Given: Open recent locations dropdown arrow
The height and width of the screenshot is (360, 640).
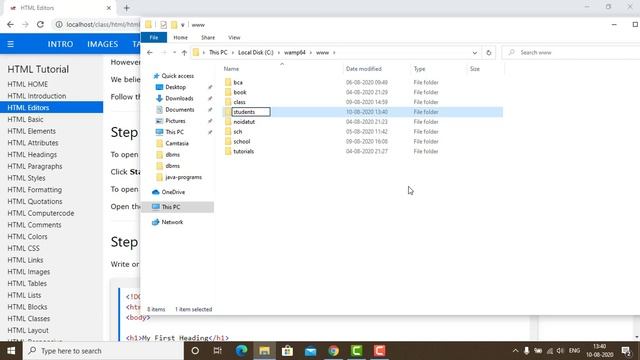Looking at the screenshot, I should click(x=174, y=53).
